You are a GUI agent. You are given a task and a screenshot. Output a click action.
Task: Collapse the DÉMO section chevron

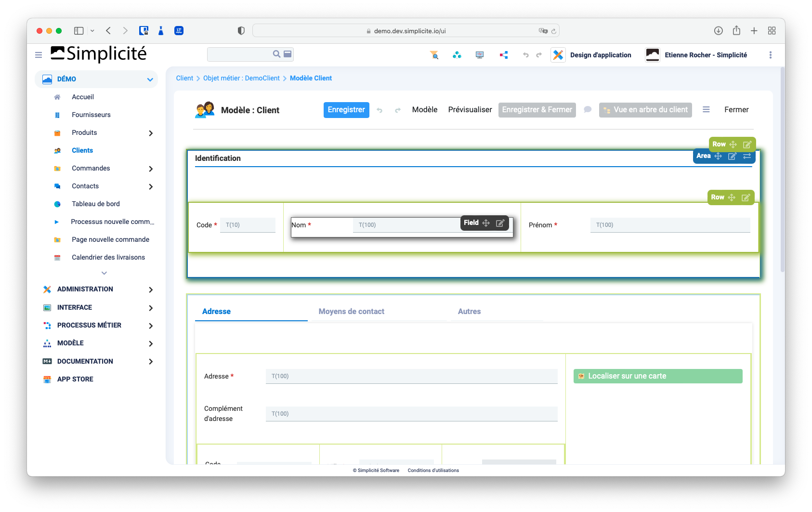tap(149, 79)
